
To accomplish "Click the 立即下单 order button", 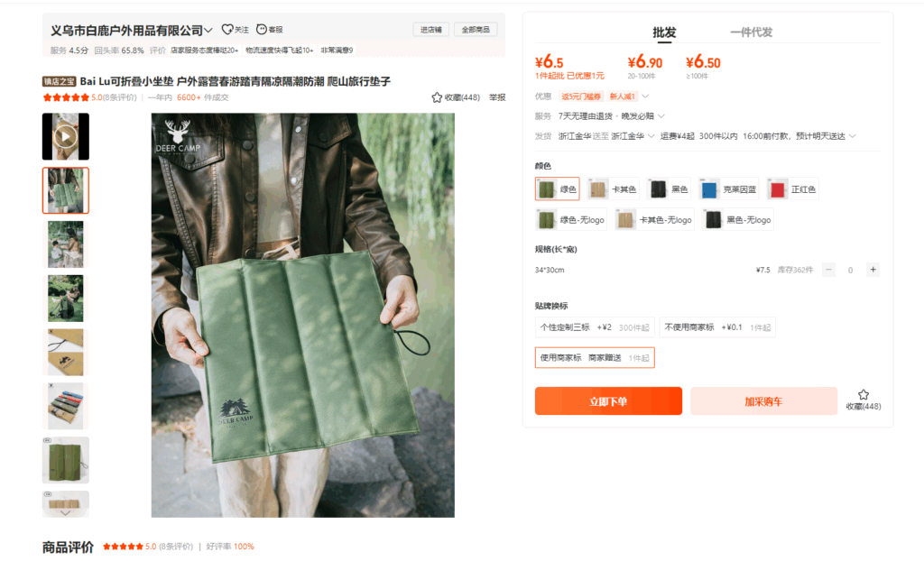I will point(608,401).
